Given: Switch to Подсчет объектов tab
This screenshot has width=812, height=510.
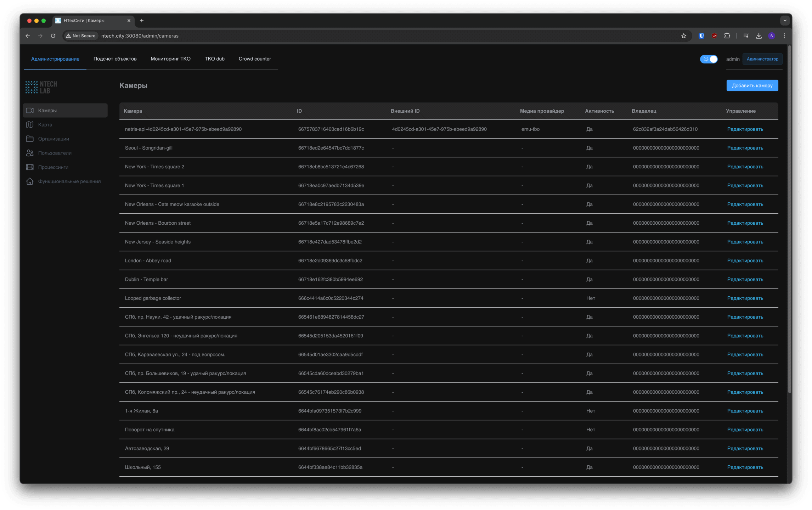Looking at the screenshot, I should point(115,59).
